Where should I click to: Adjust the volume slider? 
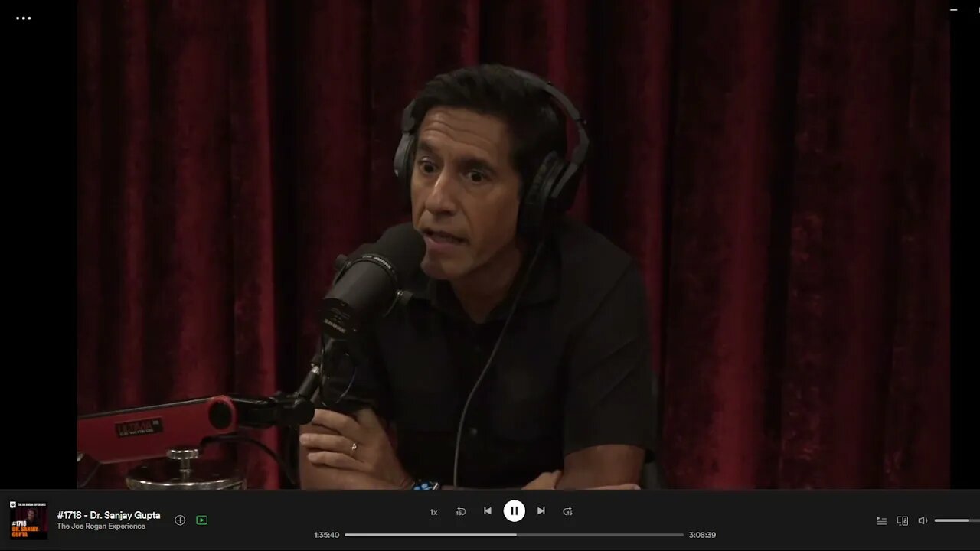point(957,520)
